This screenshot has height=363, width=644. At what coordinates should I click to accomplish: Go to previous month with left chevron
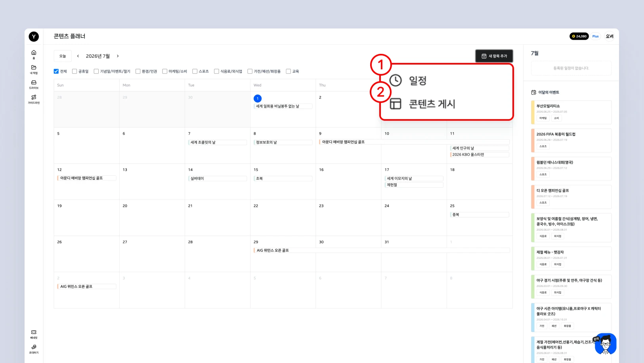[x=78, y=56]
